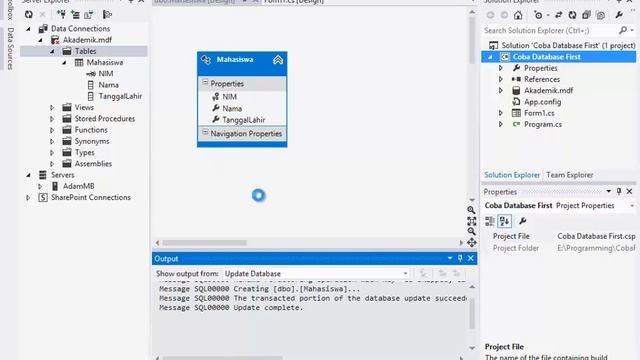Click Connect to Database icon in Server Explorer
The width and height of the screenshot is (640, 360).
tap(62, 15)
